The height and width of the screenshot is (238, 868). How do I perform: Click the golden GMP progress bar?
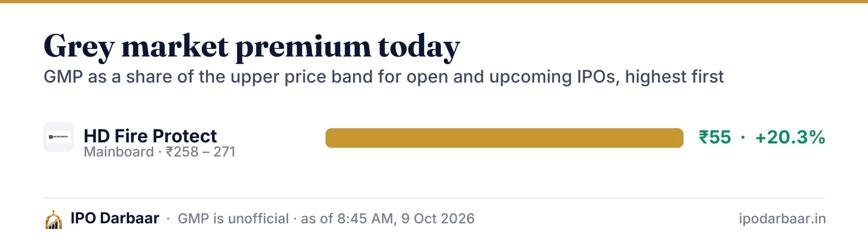[x=505, y=138]
